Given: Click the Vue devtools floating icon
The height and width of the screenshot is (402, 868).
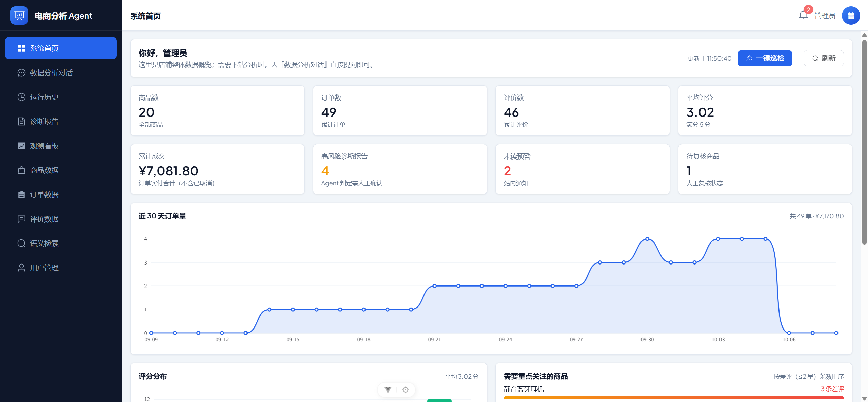Looking at the screenshot, I should tap(388, 390).
